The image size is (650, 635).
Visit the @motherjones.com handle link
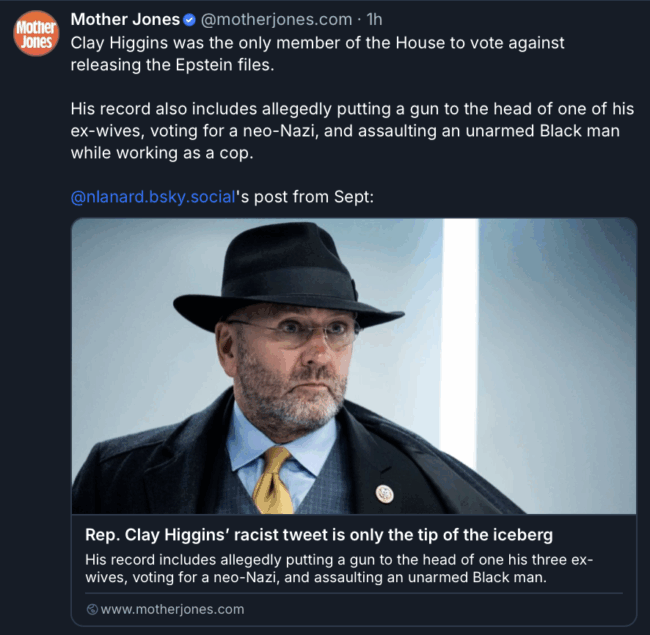[x=276, y=19]
